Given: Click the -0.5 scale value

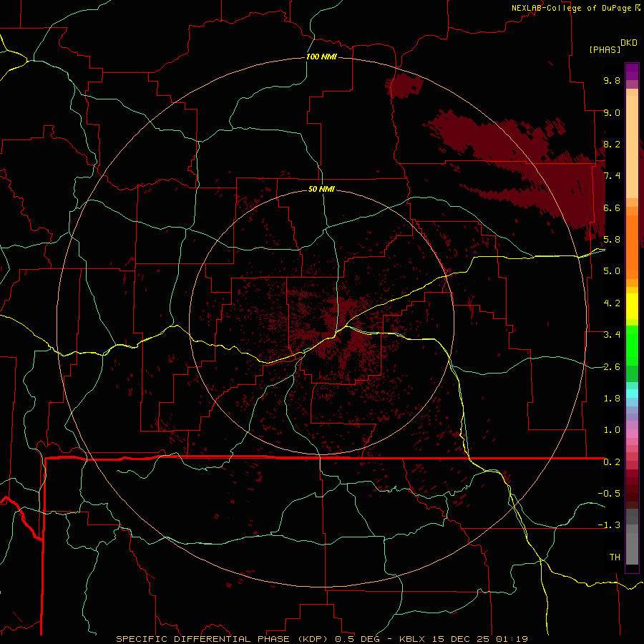Looking at the screenshot, I should (x=609, y=494).
